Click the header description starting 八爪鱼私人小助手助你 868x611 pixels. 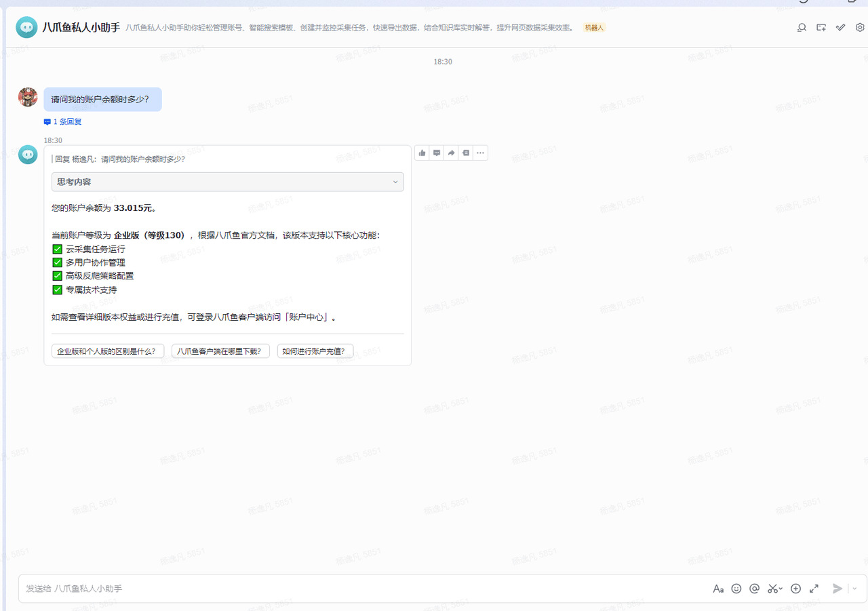point(351,28)
